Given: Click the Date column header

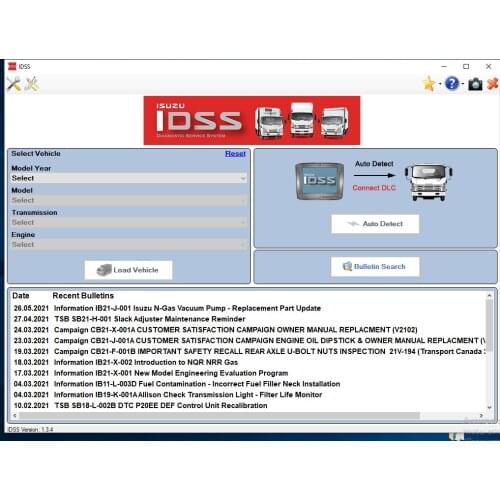Looking at the screenshot, I should coord(21,296).
